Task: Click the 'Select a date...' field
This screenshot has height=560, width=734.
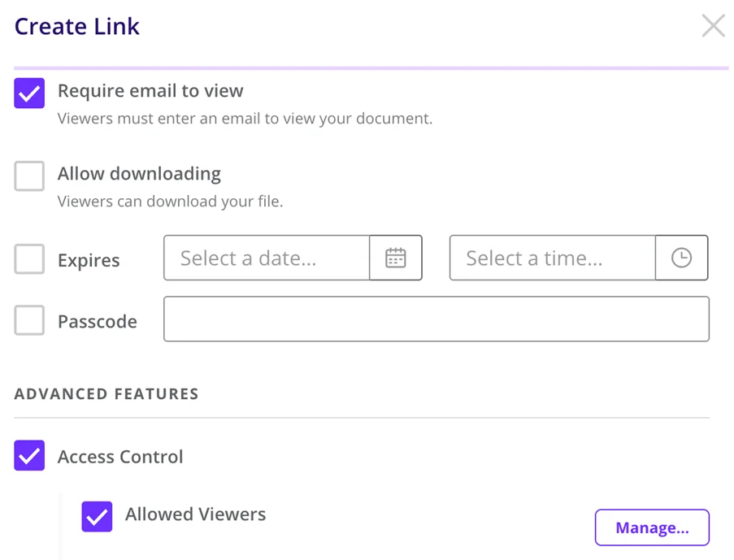Action: point(267,258)
